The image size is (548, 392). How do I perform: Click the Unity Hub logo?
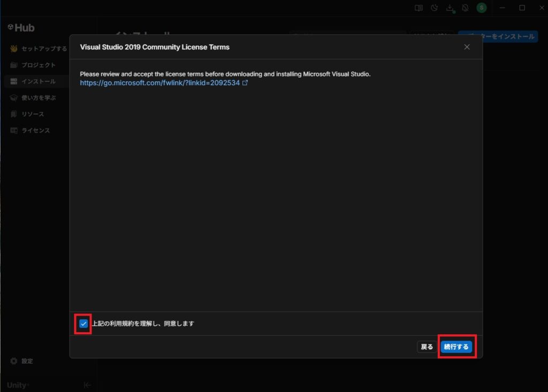(21, 28)
